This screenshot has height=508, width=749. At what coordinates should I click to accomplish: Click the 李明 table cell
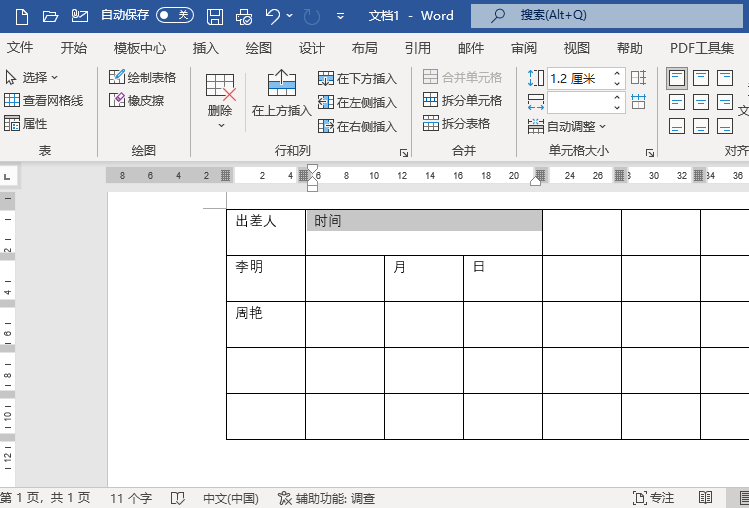(266, 278)
